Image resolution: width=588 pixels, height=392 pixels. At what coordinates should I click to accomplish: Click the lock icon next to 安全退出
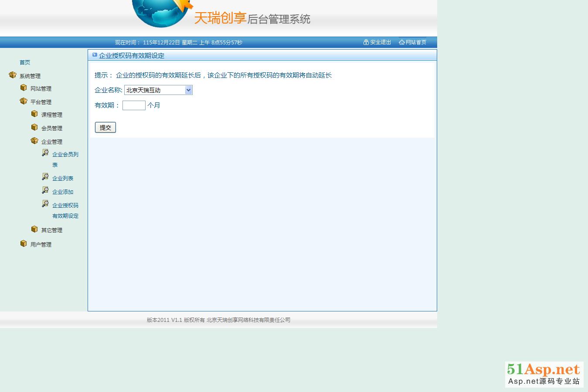tap(366, 42)
